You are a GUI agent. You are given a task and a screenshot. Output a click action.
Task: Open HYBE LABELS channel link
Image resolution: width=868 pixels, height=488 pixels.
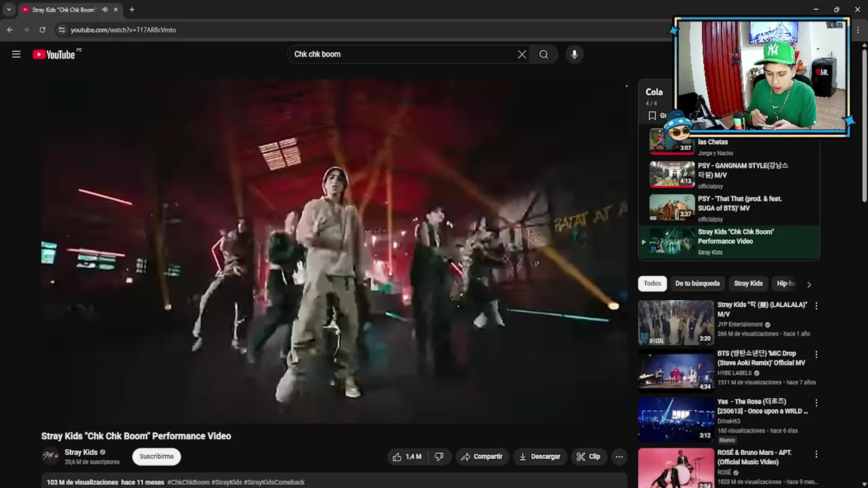pyautogui.click(x=734, y=373)
